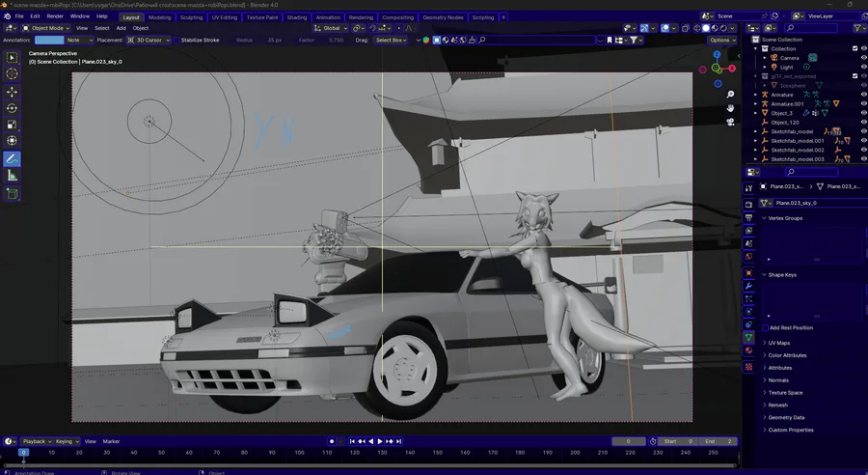Choose the Rotate tool
This screenshot has height=475, width=868.
[x=12, y=108]
